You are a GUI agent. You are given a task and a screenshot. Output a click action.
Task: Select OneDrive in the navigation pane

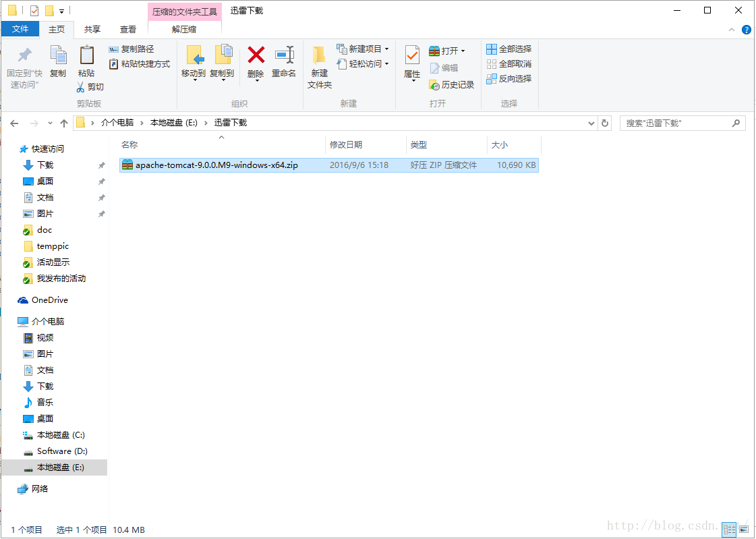click(43, 300)
